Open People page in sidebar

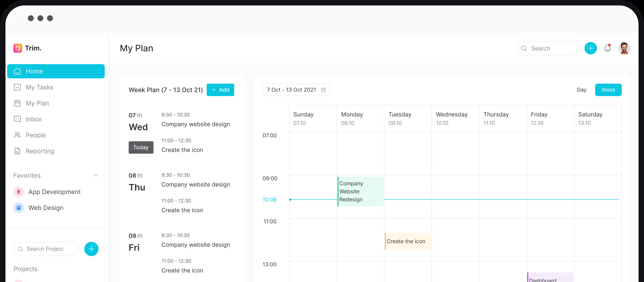point(35,135)
